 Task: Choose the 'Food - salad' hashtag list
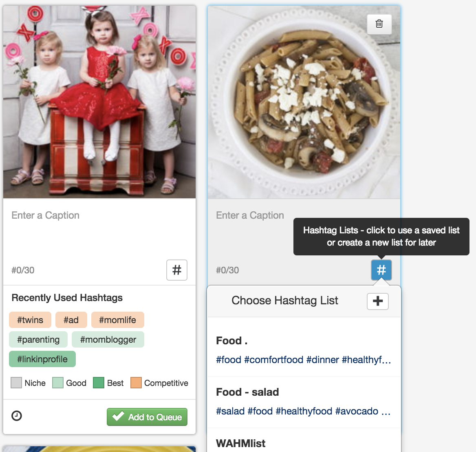(303, 402)
